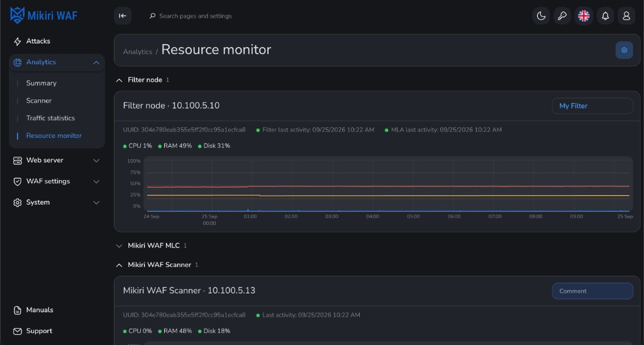644x345 pixels.
Task: Click the Analytics pie chart icon
Action: click(x=17, y=62)
